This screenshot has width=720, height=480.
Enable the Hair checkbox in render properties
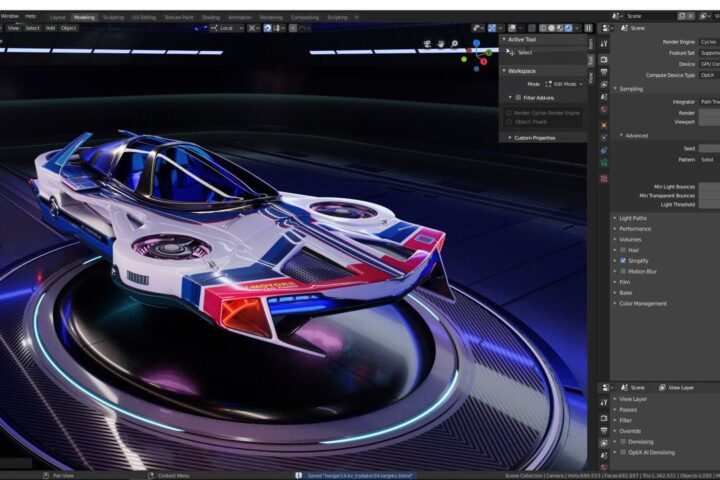click(x=623, y=250)
